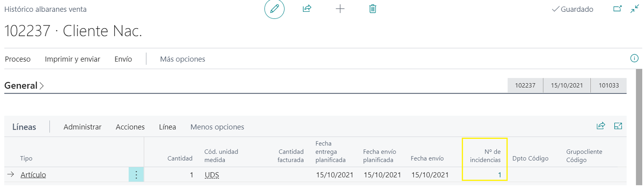Click Menos opciones
The width and height of the screenshot is (644, 188).
click(217, 127)
